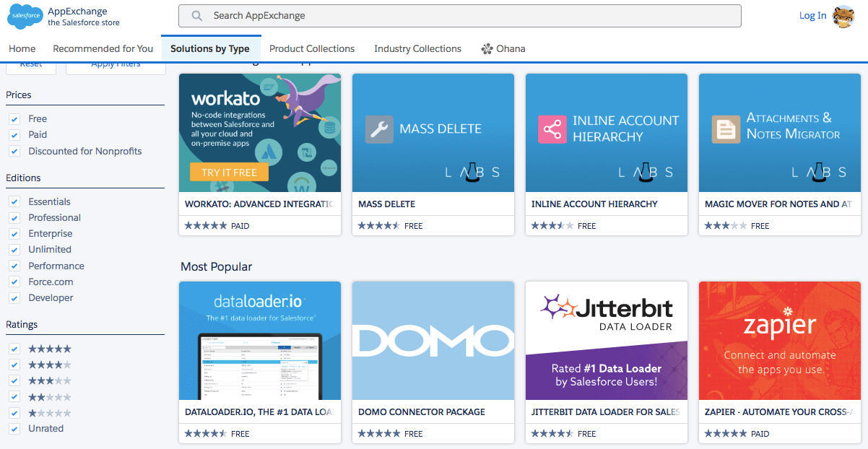Screen dimensions: 868x449
Task: Toggle the four-star rating filter
Action: click(14, 365)
